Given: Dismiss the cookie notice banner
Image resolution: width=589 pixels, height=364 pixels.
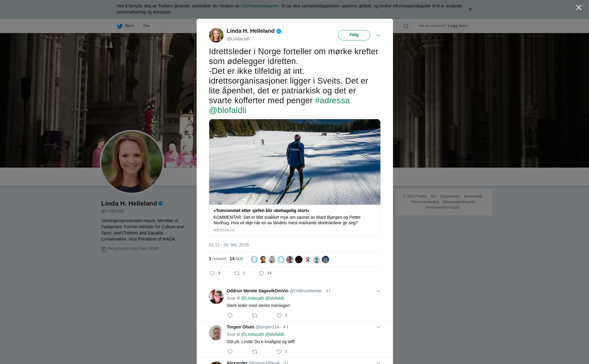Looking at the screenshot, I should (470, 9).
